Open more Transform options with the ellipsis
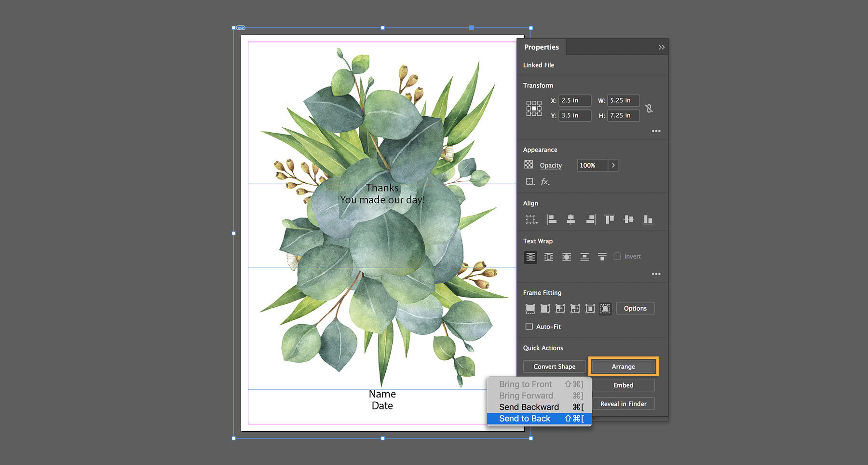 [656, 131]
